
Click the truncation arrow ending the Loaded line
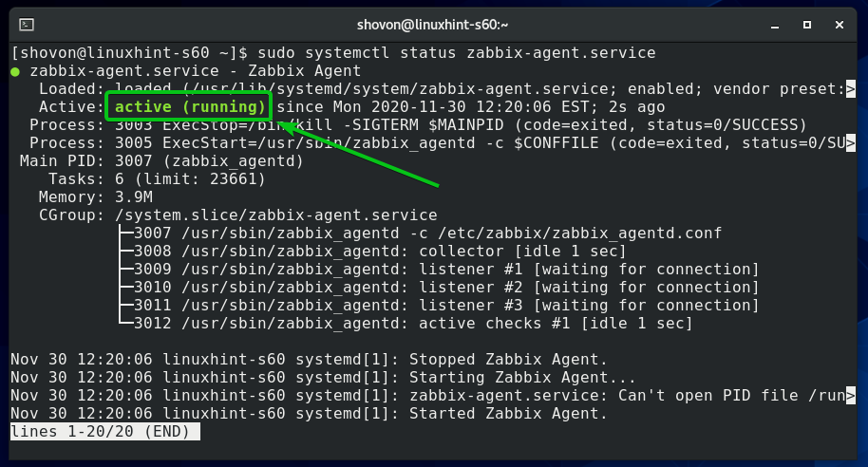[x=850, y=88]
